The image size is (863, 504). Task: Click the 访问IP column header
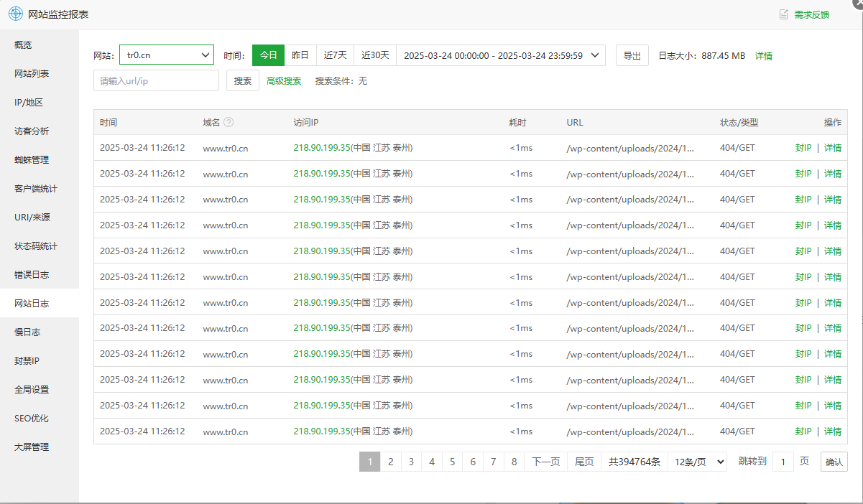point(306,122)
